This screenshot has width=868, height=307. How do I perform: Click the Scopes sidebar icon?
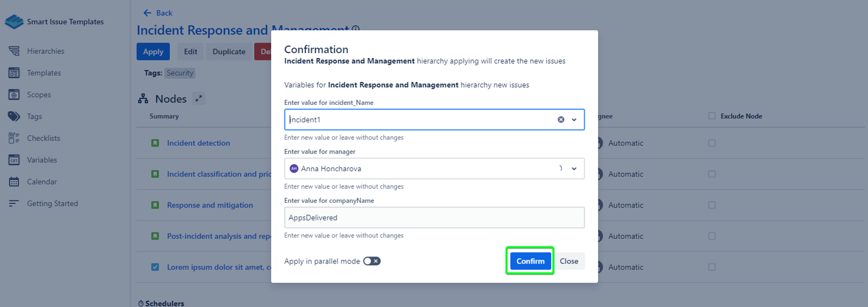[x=14, y=95]
